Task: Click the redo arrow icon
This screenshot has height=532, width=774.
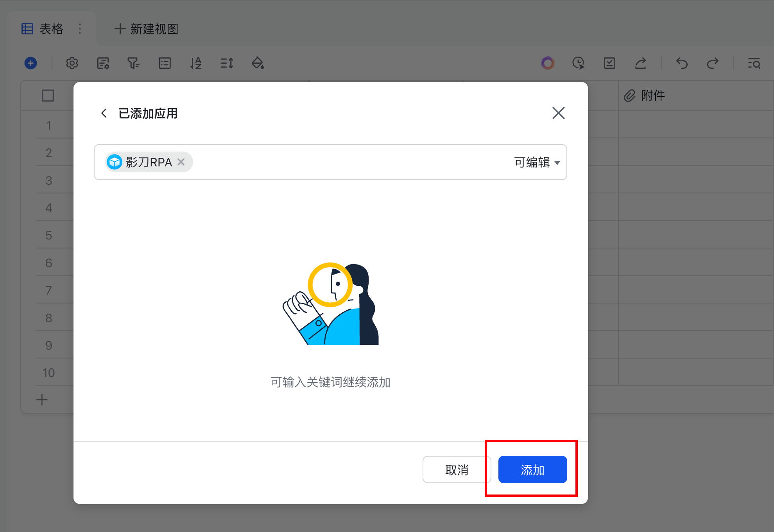Action: coord(713,63)
